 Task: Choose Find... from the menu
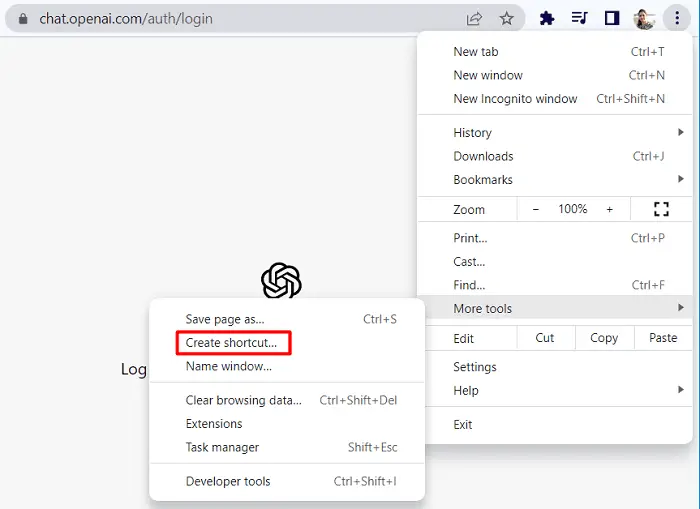(554, 285)
